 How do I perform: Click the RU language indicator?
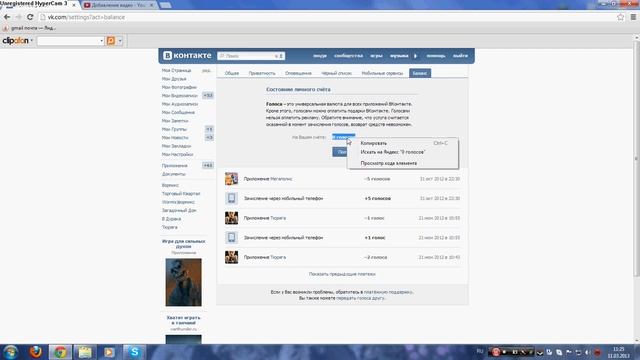tap(480, 351)
